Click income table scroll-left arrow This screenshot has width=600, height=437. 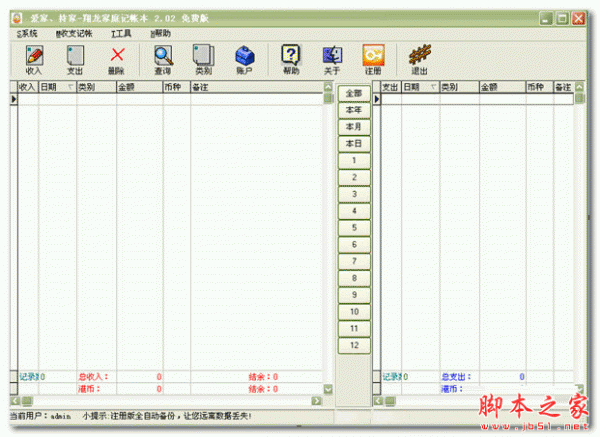click(x=15, y=401)
